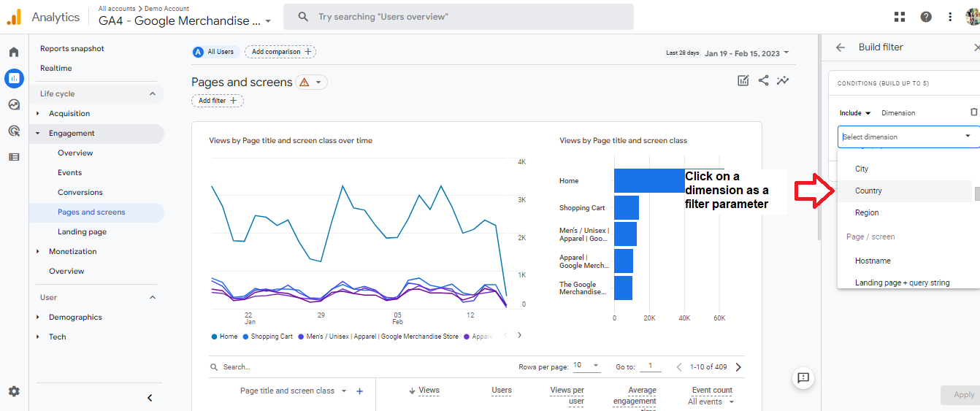Open the Help question mark icon
Image resolution: width=980 pixels, height=411 pixels.
tap(926, 17)
